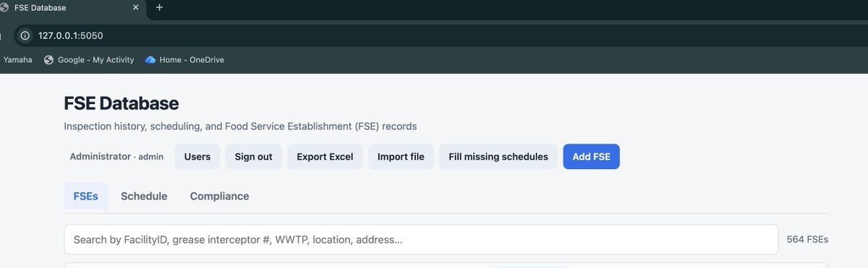
Task: Close the FSE Database browser tab
Action: (x=137, y=7)
